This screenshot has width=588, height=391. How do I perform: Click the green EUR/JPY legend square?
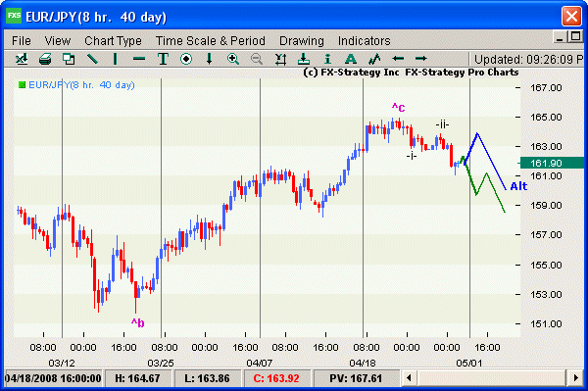point(23,85)
